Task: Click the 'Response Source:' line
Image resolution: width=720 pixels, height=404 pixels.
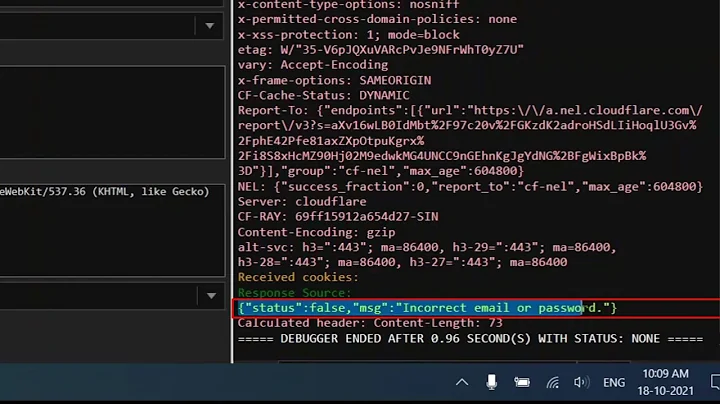Action: pyautogui.click(x=294, y=292)
